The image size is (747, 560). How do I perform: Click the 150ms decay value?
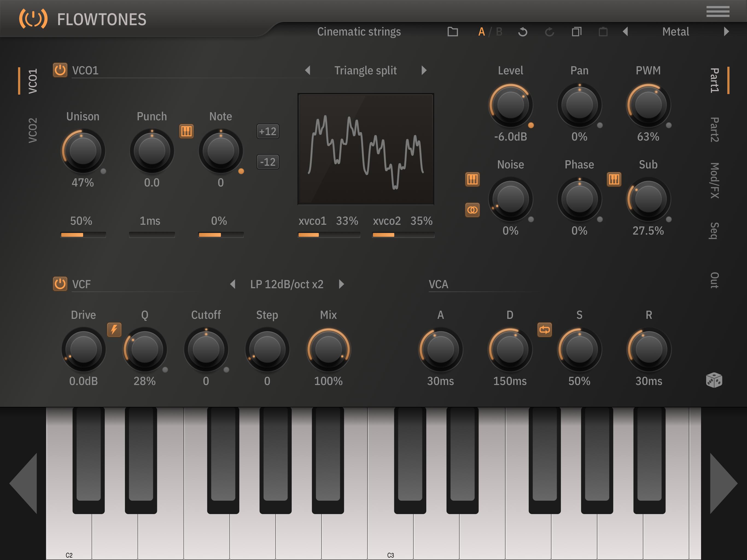(510, 381)
